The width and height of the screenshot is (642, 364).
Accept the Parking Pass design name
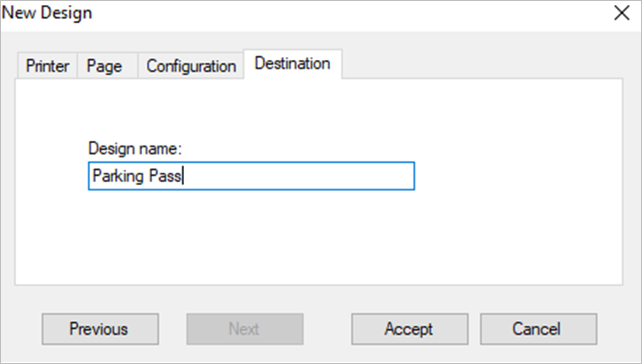409,329
